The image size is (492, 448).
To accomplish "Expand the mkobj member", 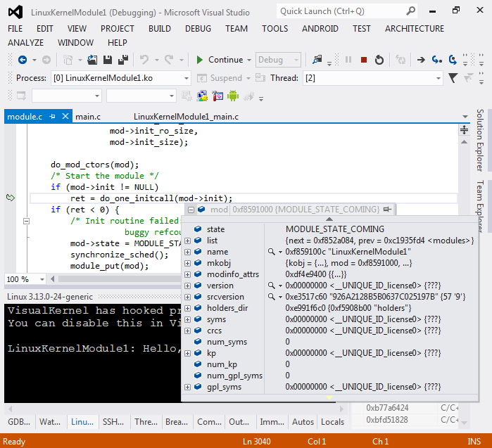I will click(188, 263).
